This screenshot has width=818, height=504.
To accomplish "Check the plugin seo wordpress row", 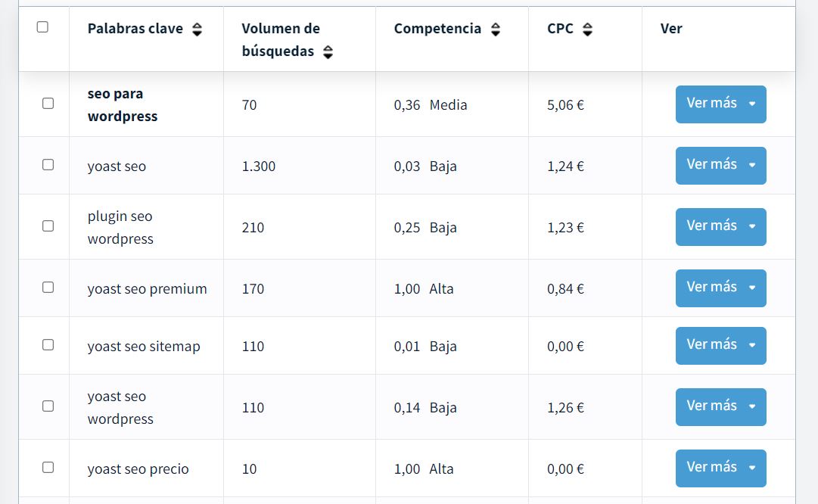I will coord(48,226).
